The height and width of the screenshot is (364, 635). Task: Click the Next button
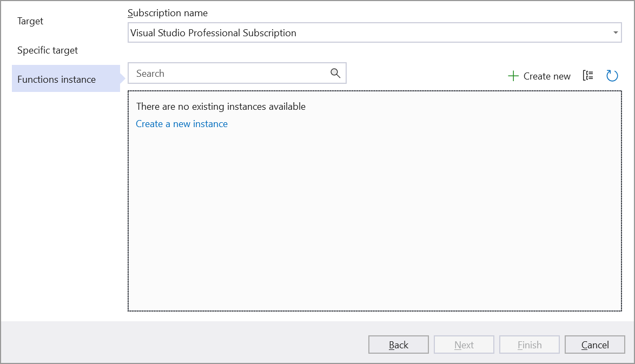(464, 345)
